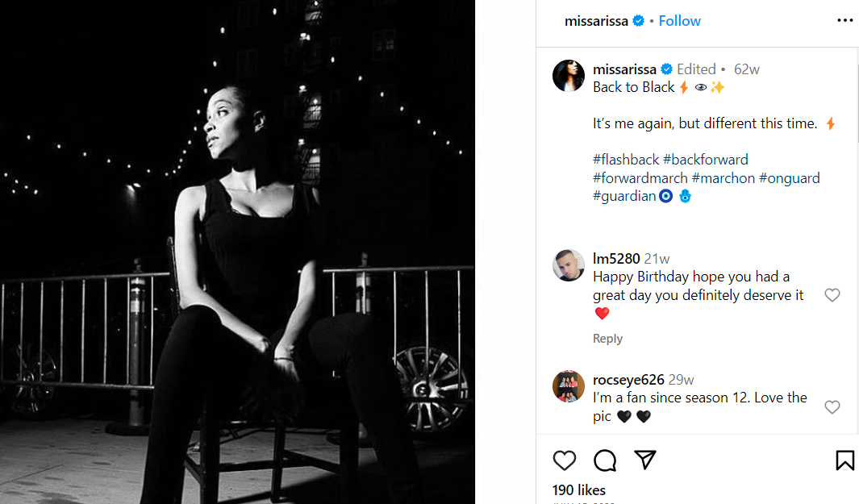Image resolution: width=859 pixels, height=504 pixels.
Task: Follow the missarissa account
Action: click(x=679, y=21)
